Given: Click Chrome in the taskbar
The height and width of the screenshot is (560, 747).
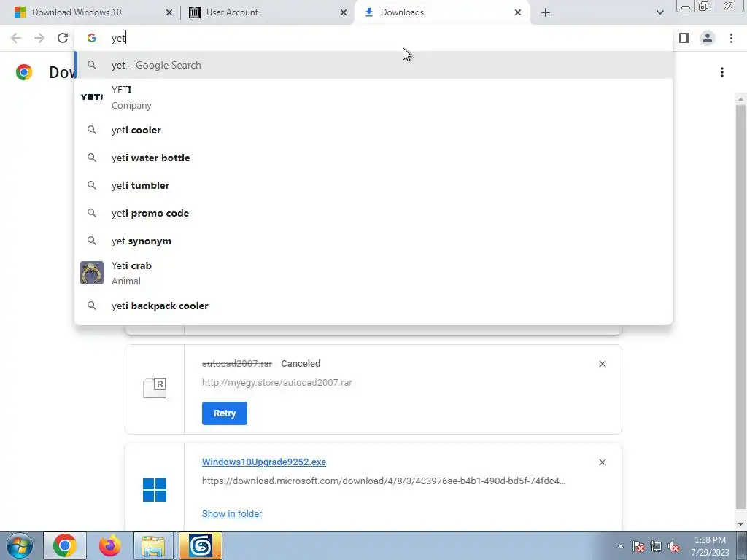Looking at the screenshot, I should click(x=65, y=545).
